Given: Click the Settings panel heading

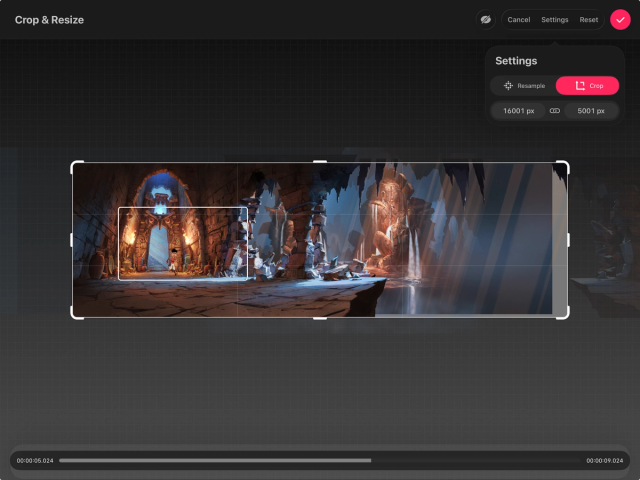Looking at the screenshot, I should 516,61.
